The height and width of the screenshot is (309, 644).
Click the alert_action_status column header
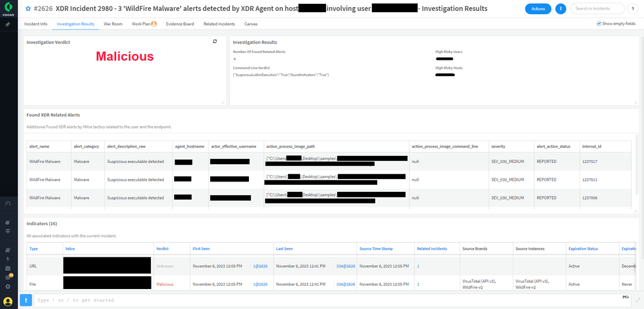[x=553, y=147]
